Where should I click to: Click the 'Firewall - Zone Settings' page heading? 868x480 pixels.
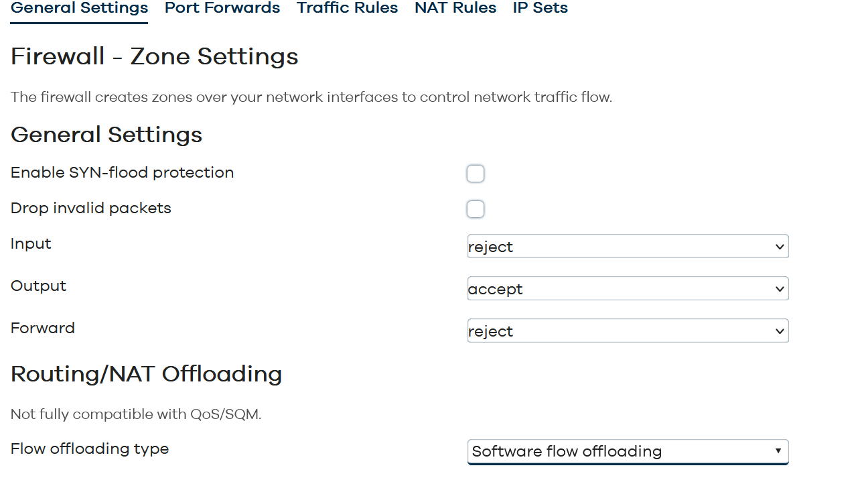click(x=155, y=56)
